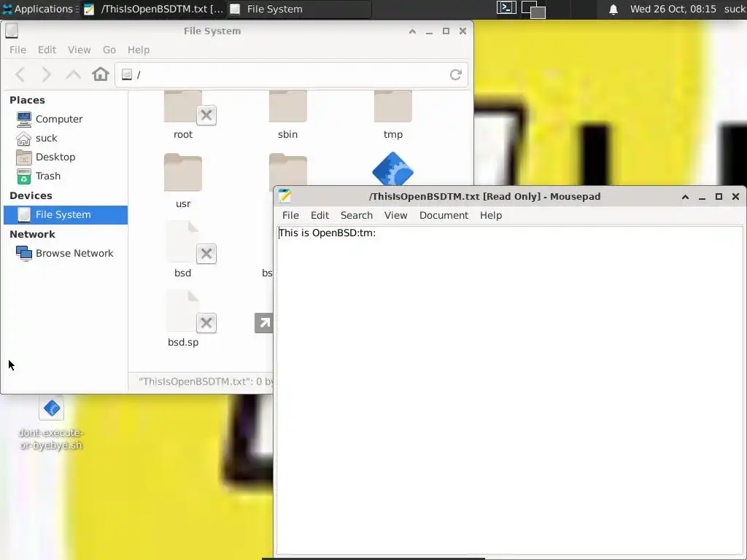747x560 pixels.
Task: Open View menu in Mousepad
Action: tap(395, 216)
